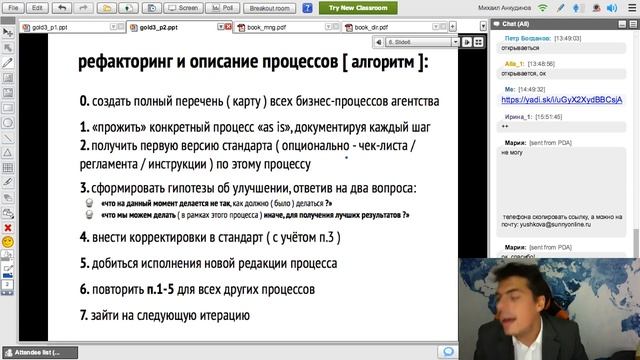Add a new whiteboard tab with plus
The image size is (640, 360).
453,27
